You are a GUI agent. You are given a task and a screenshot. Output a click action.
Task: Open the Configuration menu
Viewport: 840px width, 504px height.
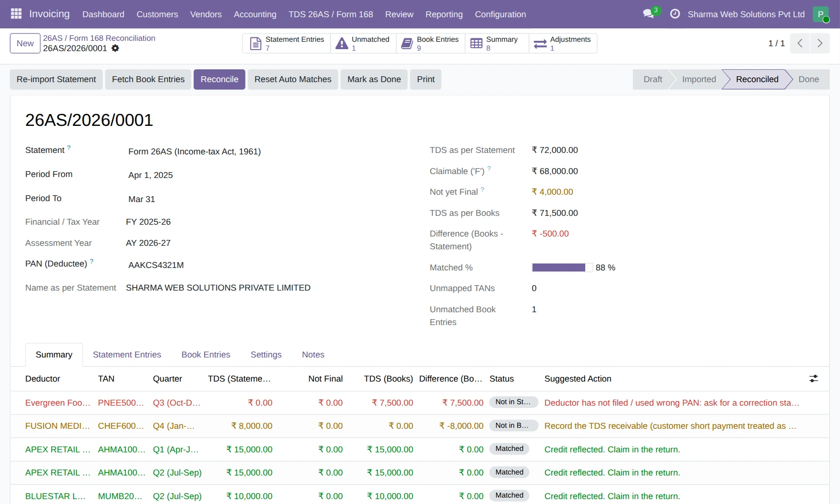tap(500, 14)
